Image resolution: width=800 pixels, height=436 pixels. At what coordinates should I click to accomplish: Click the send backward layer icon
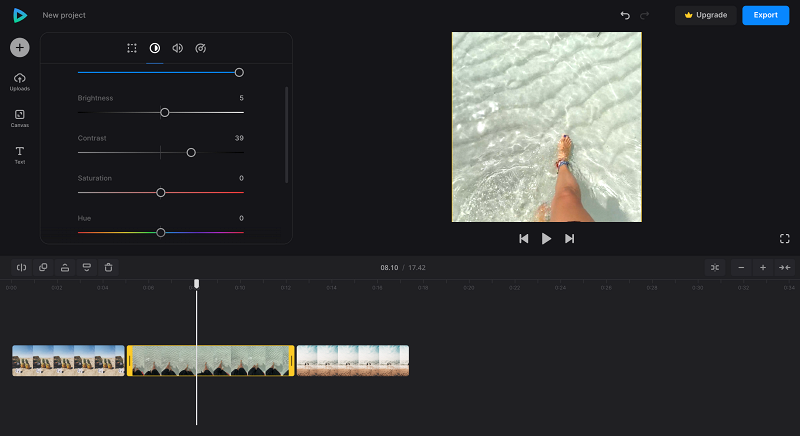[x=87, y=267]
